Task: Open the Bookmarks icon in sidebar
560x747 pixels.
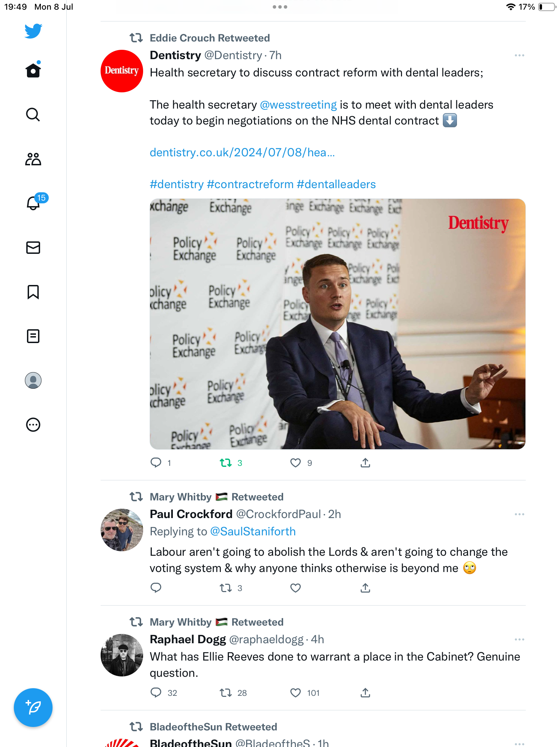Action: (33, 292)
